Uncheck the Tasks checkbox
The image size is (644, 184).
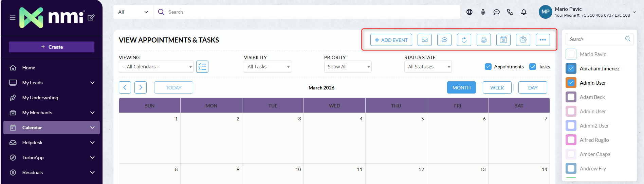pos(532,67)
